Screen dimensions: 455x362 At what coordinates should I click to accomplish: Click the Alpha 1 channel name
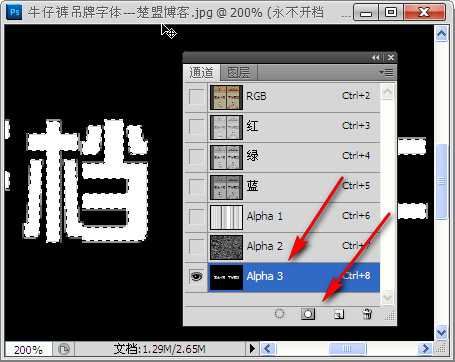265,216
